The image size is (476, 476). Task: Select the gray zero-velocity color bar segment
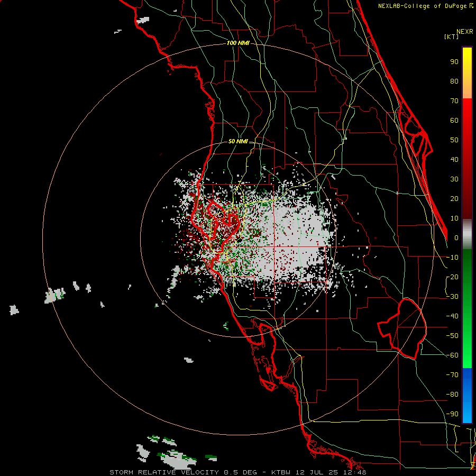[467, 234]
